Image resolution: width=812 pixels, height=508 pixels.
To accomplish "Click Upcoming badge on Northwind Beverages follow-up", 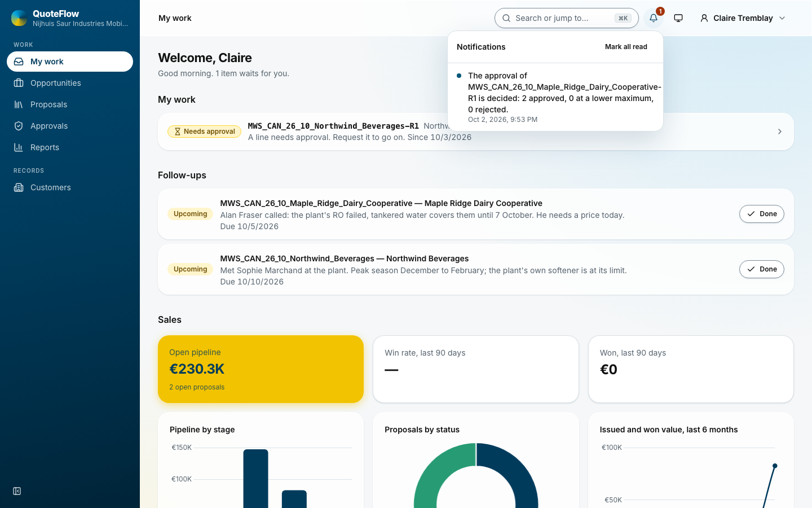I will tap(191, 269).
